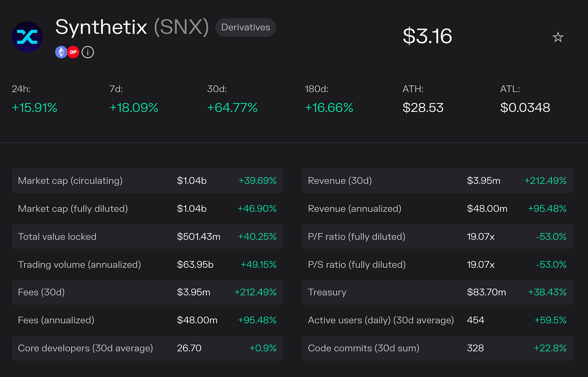
Task: Click the +39.69% market cap change
Action: click(257, 181)
